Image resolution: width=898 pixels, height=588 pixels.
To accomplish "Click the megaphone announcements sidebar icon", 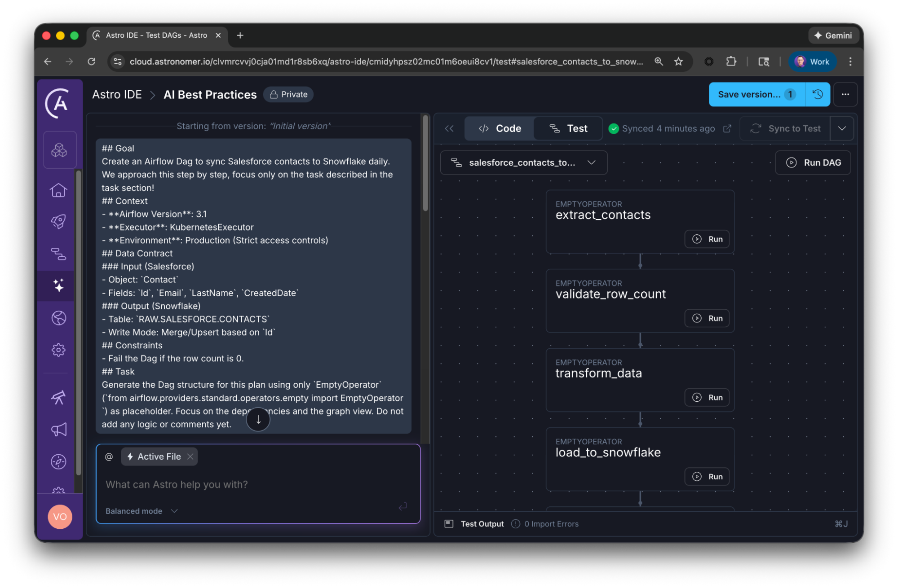I will [x=58, y=430].
